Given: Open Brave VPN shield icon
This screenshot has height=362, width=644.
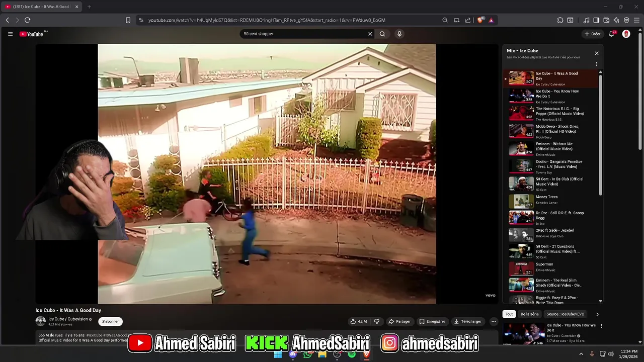Looking at the screenshot, I should (626, 20).
